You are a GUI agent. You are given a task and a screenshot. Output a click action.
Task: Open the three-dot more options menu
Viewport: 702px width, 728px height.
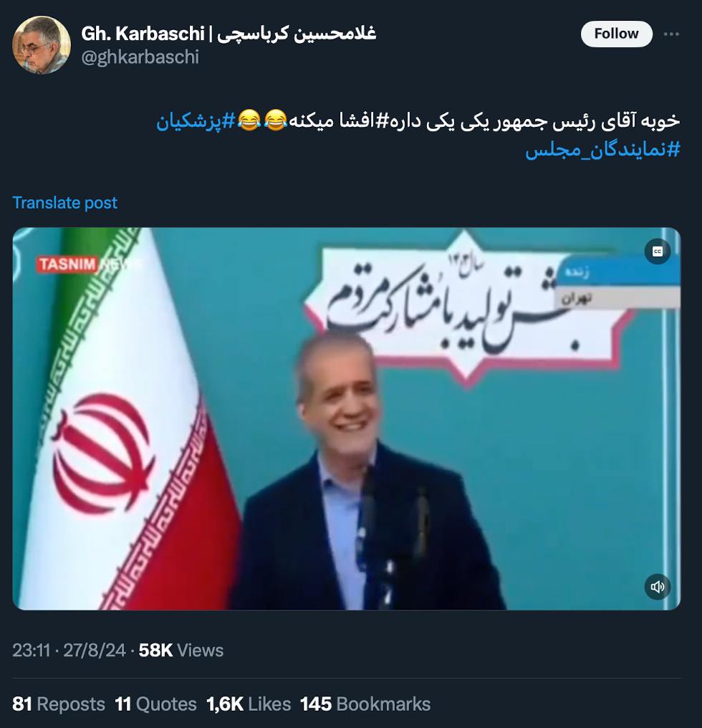tap(671, 34)
